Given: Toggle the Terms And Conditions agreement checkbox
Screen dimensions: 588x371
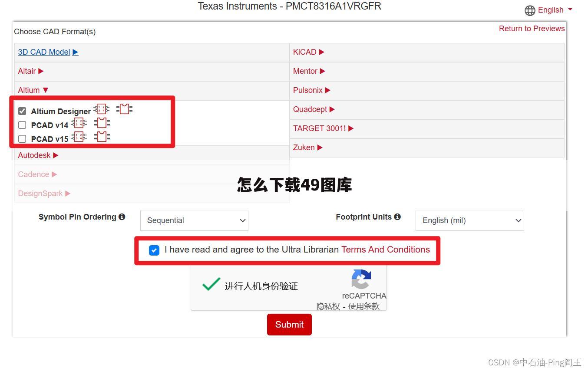Looking at the screenshot, I should pos(154,250).
